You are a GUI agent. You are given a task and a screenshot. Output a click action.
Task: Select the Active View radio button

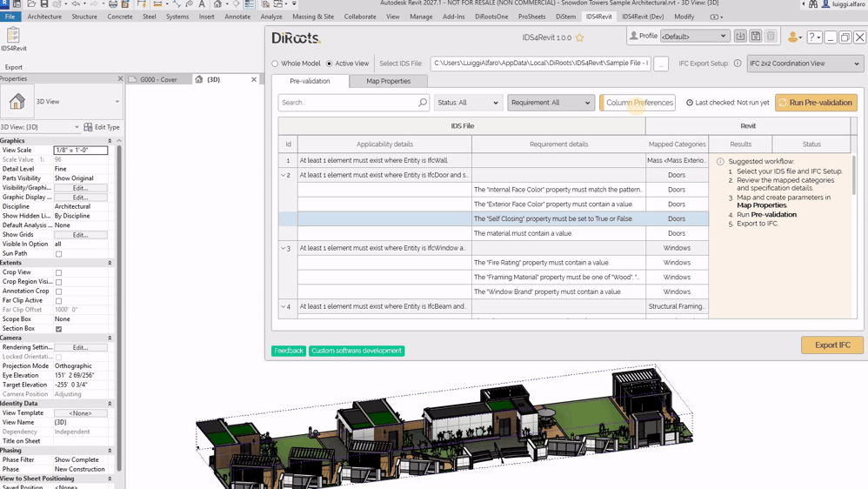330,64
